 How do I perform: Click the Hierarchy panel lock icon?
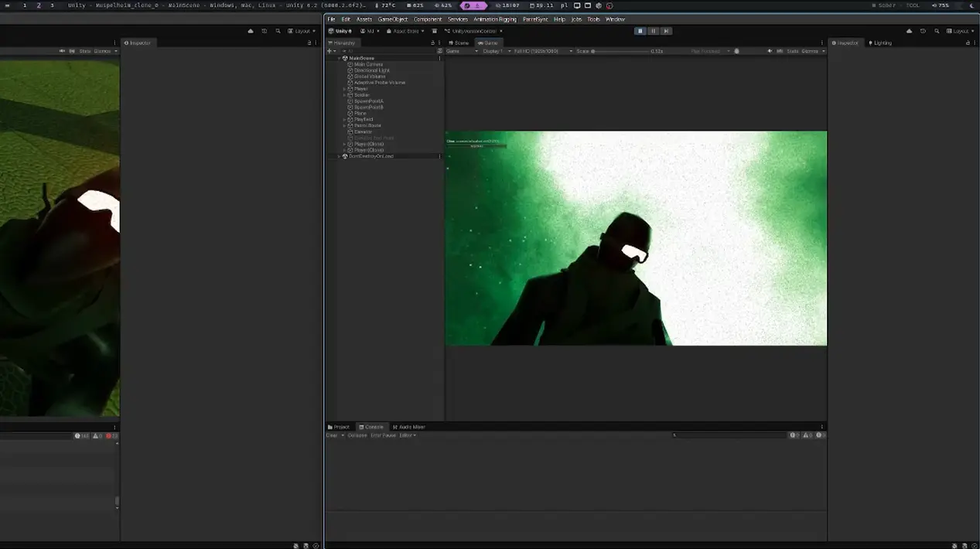point(432,43)
